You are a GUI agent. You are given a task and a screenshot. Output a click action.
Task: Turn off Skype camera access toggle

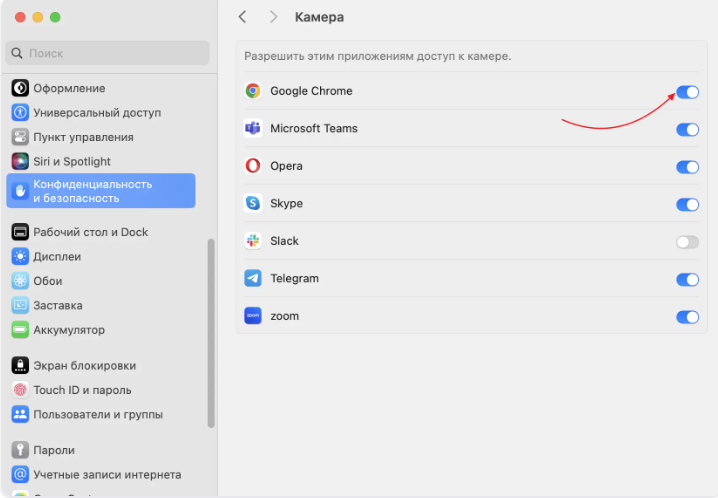click(687, 204)
